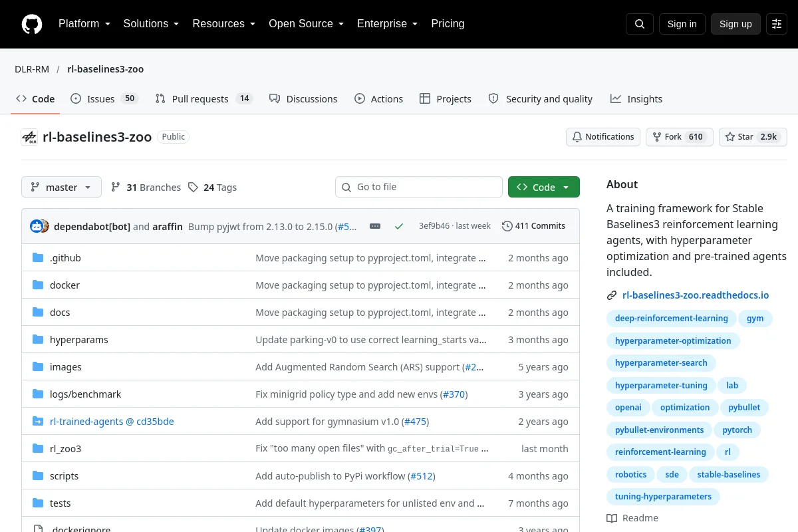
Task: Select the Code repository tab
Action: (35, 99)
